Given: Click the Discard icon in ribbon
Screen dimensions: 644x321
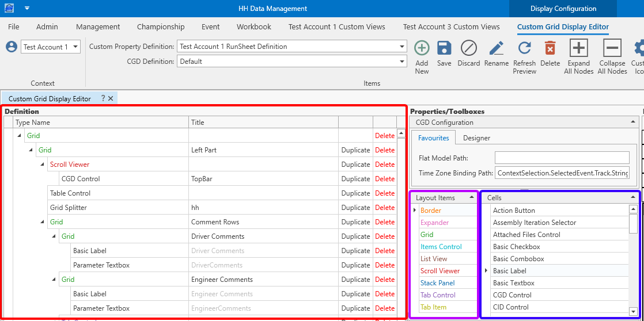Looking at the screenshot, I should pos(469,48).
